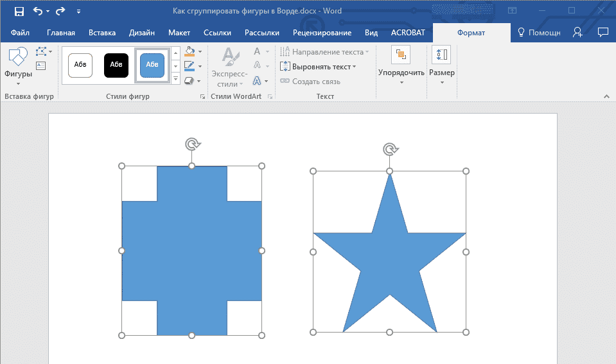Select the black Абв shape style swatch
Image resolution: width=616 pixels, height=364 pixels.
click(x=116, y=65)
